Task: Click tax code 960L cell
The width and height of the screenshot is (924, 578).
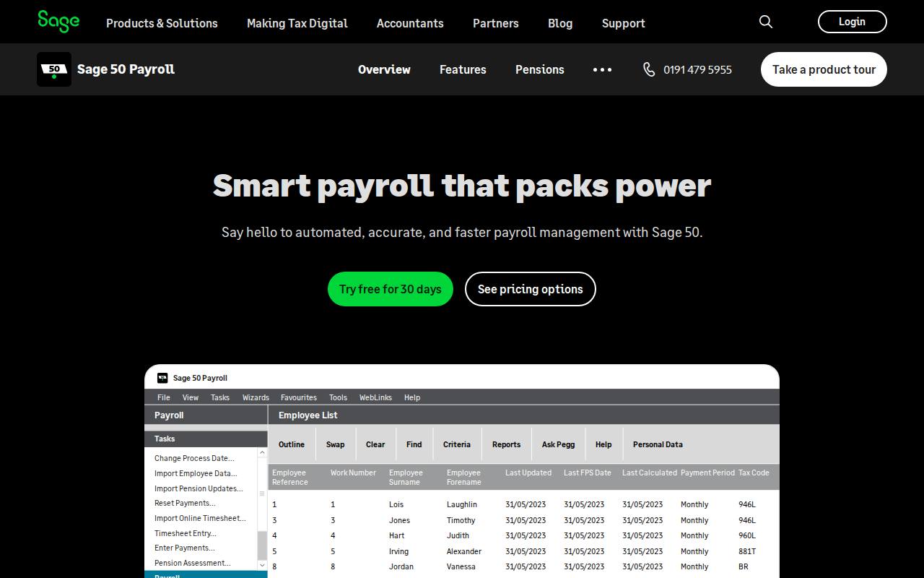Action: coord(747,535)
